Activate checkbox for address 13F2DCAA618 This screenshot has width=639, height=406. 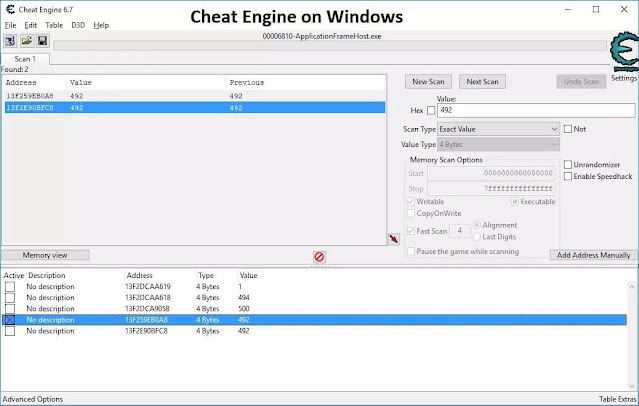10,298
